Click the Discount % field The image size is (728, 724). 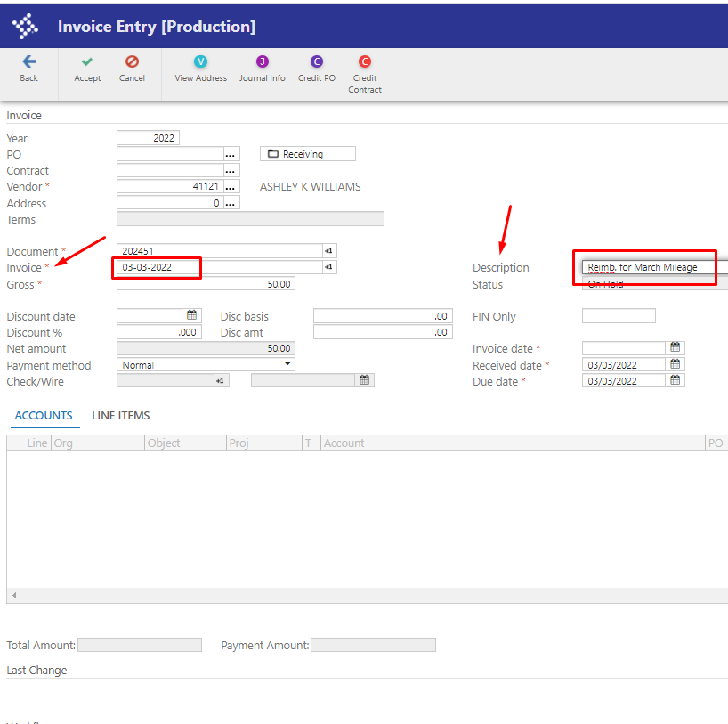pos(159,332)
